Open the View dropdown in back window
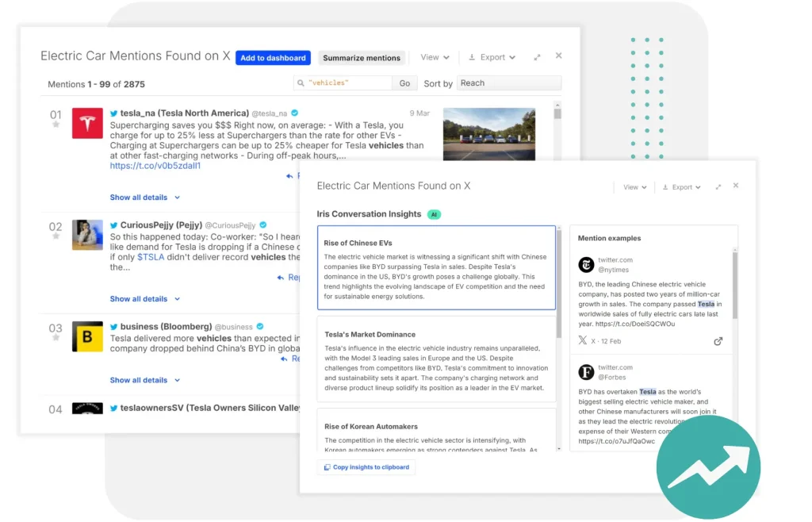Image resolution: width=812 pixels, height=522 pixels. coord(435,57)
